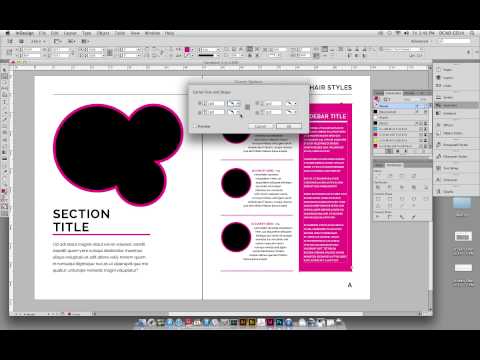
Task: Open the Window menu
Action: 152,33
